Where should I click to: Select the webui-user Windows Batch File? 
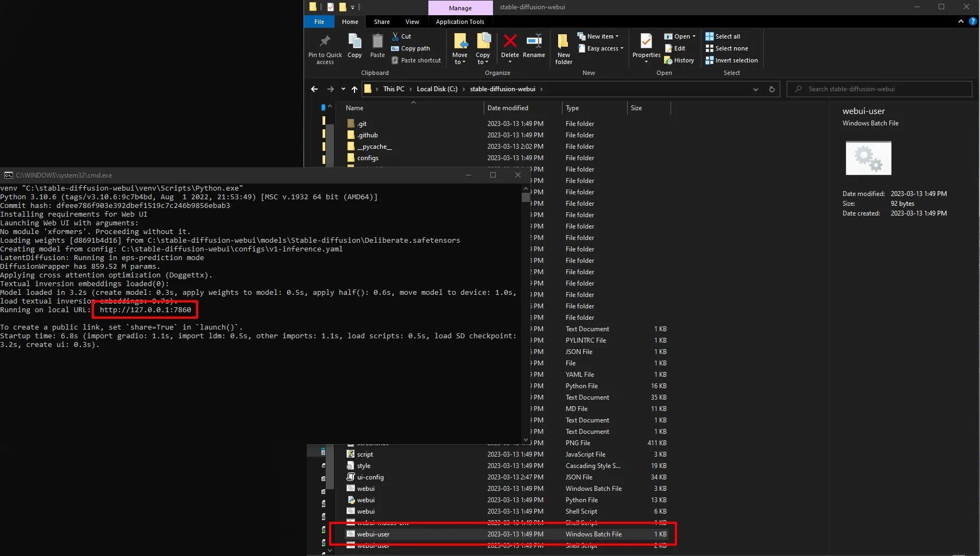(x=508, y=534)
